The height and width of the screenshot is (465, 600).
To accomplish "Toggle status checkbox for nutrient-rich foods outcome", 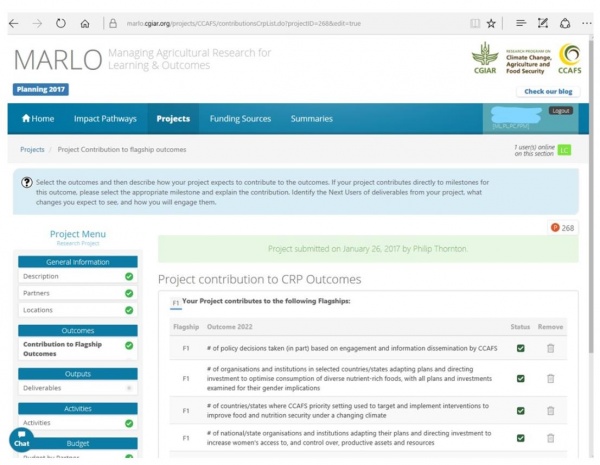I will 520,378.
